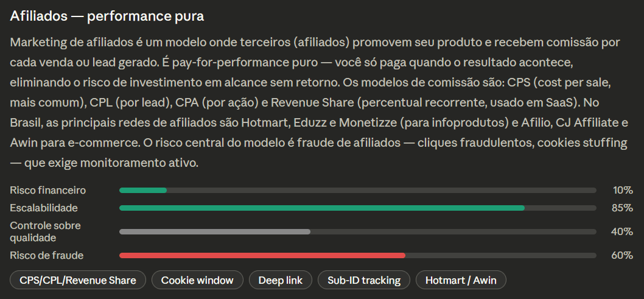Image resolution: width=644 pixels, height=299 pixels.
Task: Click the green Escalabilidade progress bar fill
Action: [x=322, y=208]
